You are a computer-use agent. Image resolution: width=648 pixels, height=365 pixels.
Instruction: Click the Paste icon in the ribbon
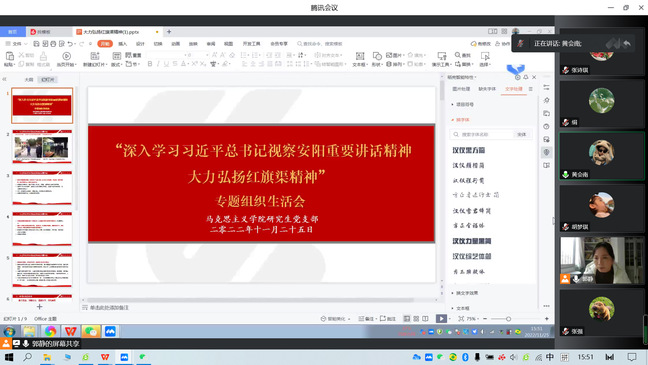10,56
